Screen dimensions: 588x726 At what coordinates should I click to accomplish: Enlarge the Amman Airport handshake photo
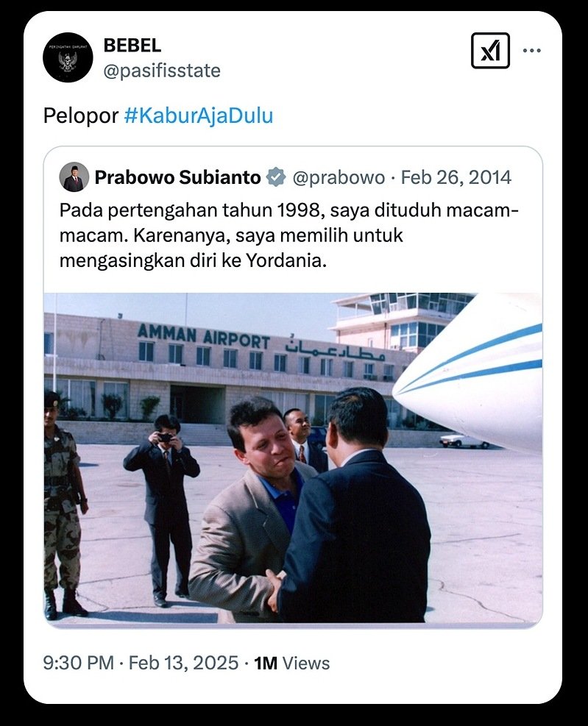(x=293, y=459)
